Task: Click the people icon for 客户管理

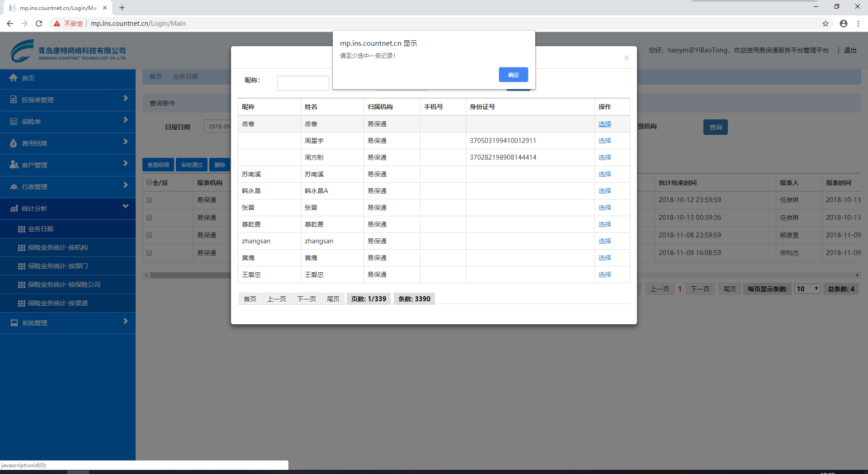Action: (14, 165)
